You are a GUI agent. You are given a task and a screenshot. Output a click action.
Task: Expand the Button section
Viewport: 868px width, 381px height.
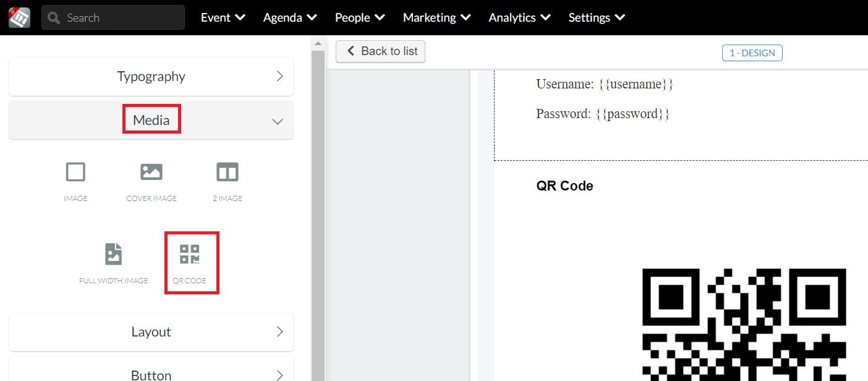click(x=151, y=369)
